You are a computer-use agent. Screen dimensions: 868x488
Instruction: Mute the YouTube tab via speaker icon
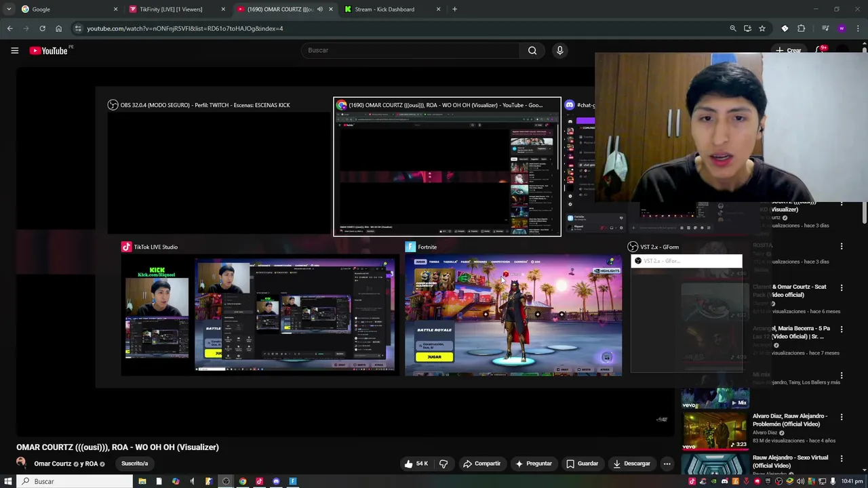320,9
